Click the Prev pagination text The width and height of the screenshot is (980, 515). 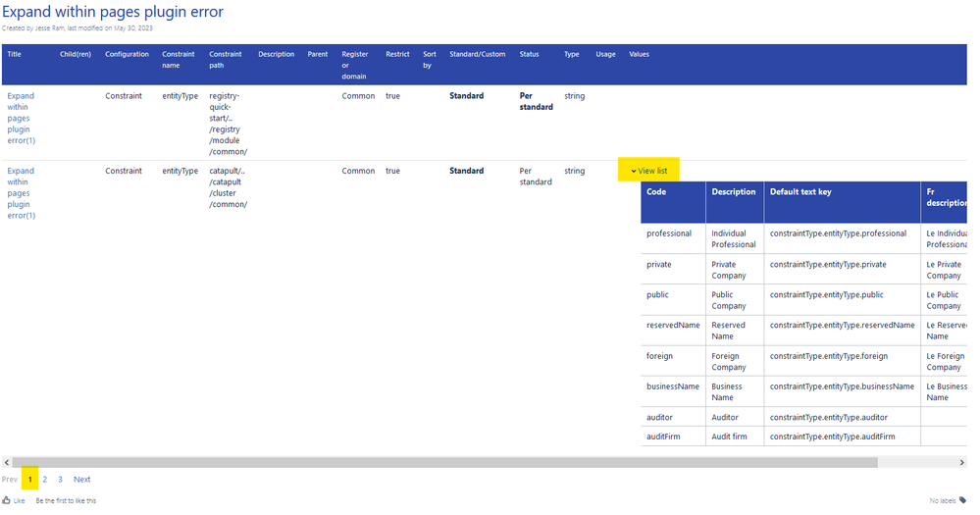click(10, 480)
